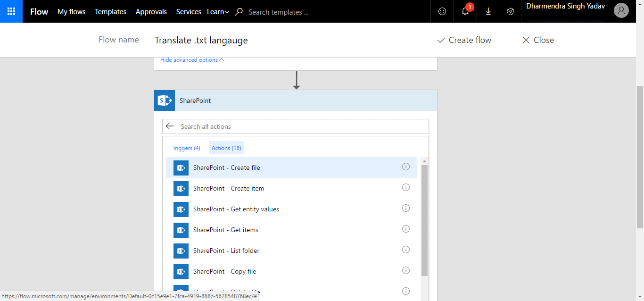This screenshot has width=644, height=301.
Task: Open Approvals page
Action: coord(151,12)
